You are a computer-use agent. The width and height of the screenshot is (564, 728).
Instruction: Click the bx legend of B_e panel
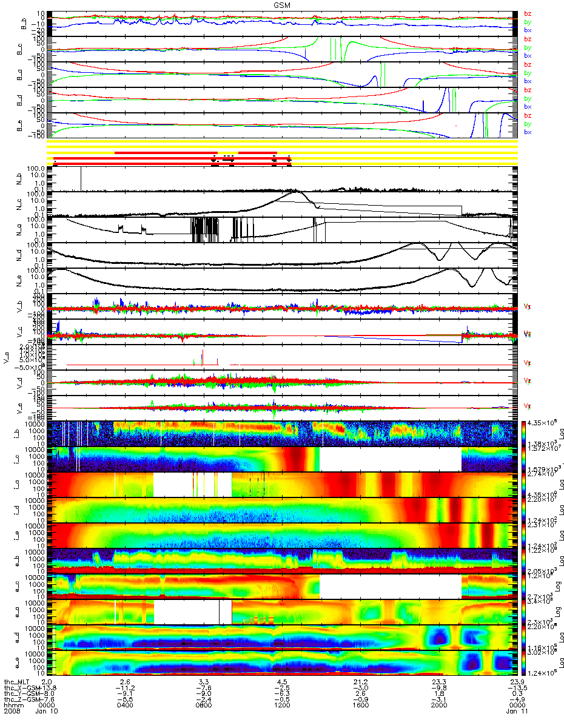(x=528, y=132)
